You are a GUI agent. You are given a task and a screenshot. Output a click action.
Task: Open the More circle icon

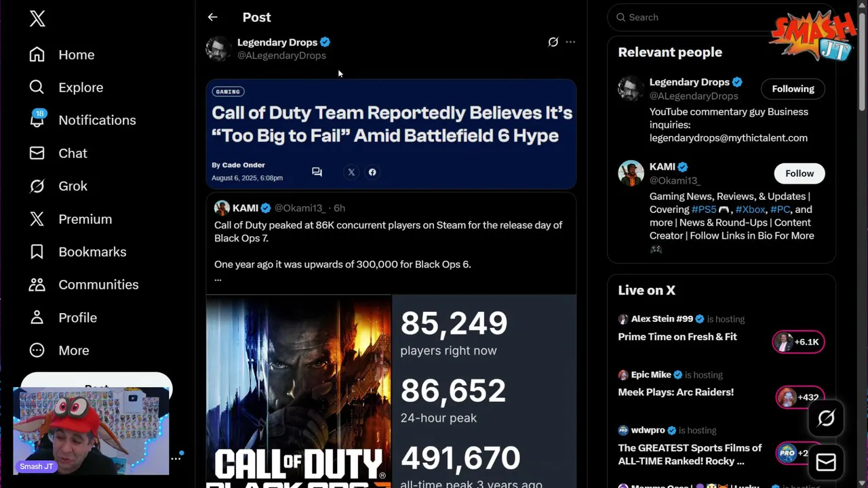coord(37,350)
